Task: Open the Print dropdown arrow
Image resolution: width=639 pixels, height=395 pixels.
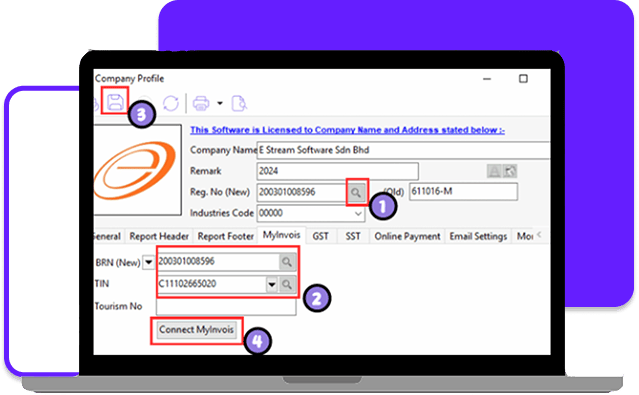Action: [x=220, y=103]
